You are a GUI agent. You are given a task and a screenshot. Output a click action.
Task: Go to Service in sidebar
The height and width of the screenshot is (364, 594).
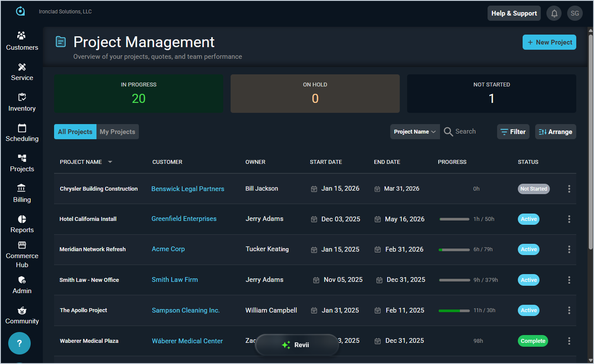click(x=22, y=67)
